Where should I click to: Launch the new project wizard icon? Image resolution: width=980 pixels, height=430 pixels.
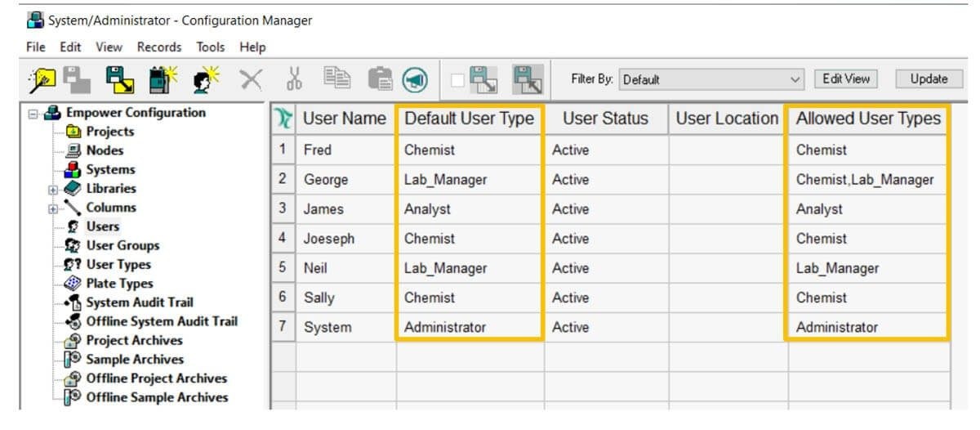[x=40, y=79]
